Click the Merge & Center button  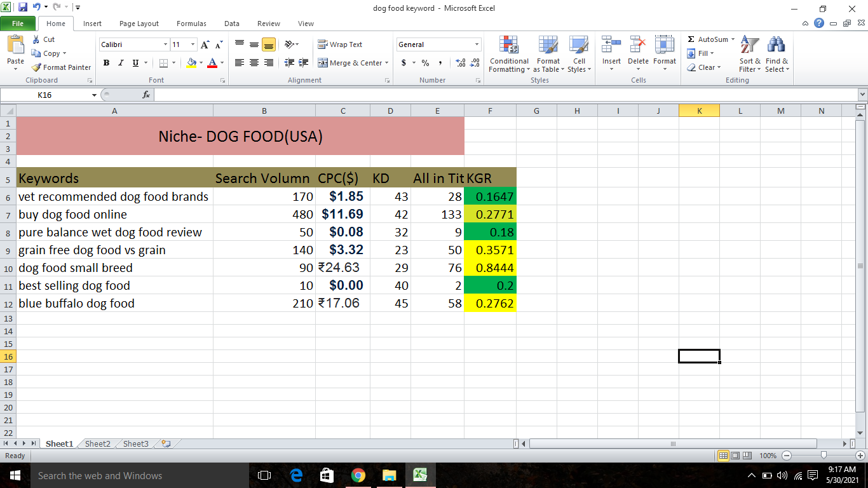(x=353, y=63)
